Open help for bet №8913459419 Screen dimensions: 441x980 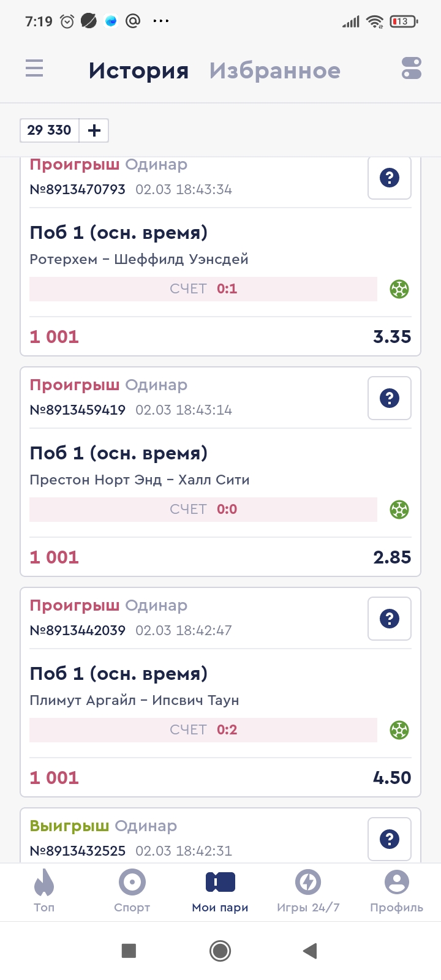tap(389, 398)
